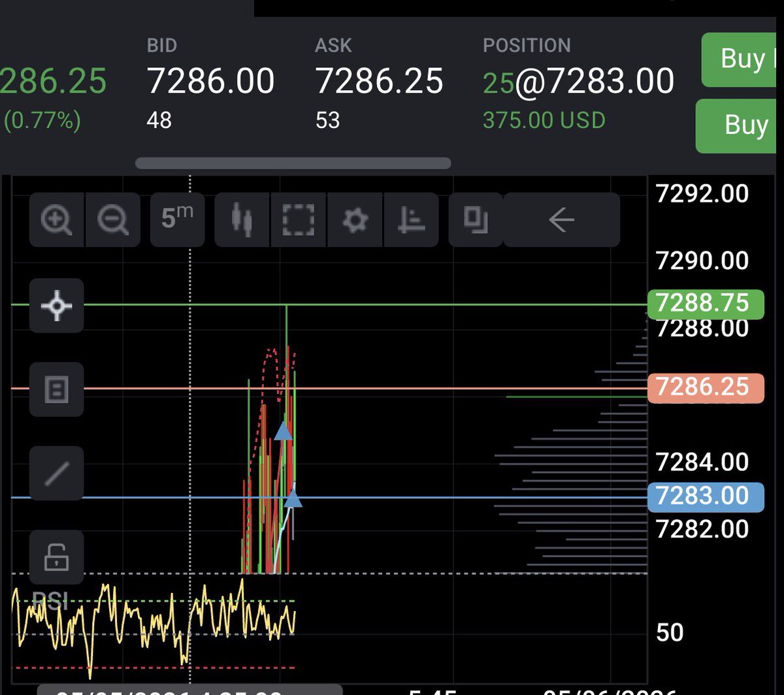Viewport: 784px width, 695px height.
Task: Click the 7282.00 price axis label
Action: [x=702, y=528]
